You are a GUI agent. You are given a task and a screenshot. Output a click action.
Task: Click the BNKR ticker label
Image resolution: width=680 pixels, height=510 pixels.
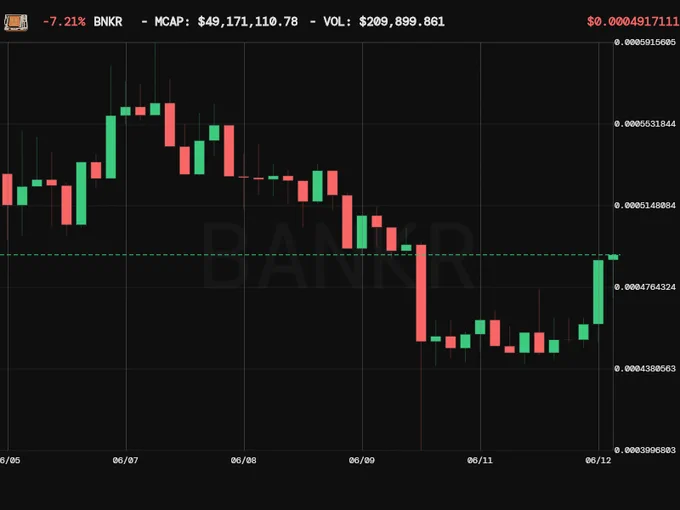tap(108, 22)
